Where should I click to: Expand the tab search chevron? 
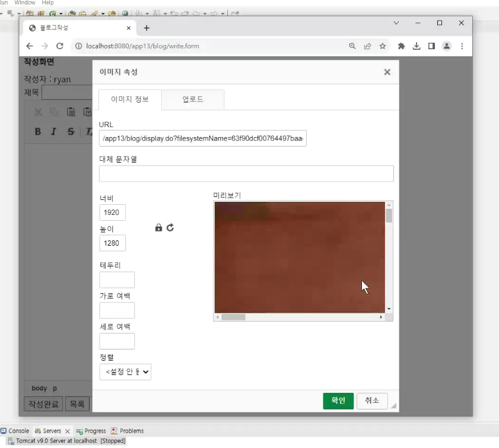click(396, 23)
